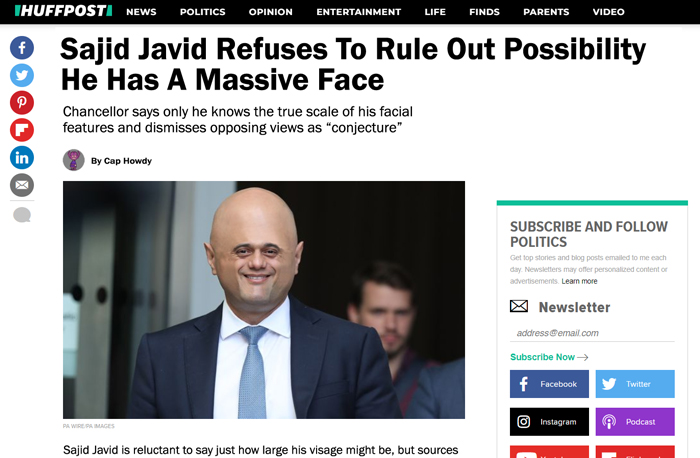Open the Politics menu item
The width and height of the screenshot is (700, 458).
(203, 12)
